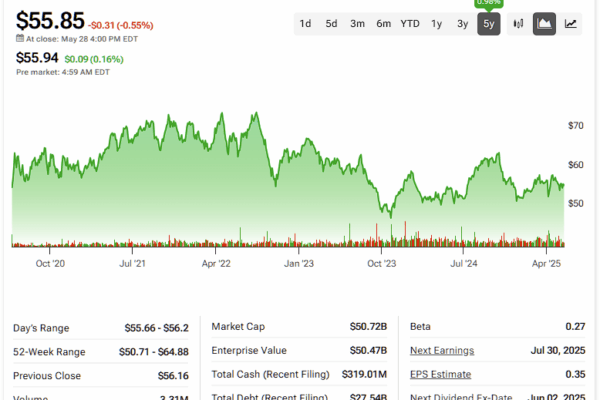Click the Market Cap label
Screen dimensions: 600x400
click(x=238, y=327)
